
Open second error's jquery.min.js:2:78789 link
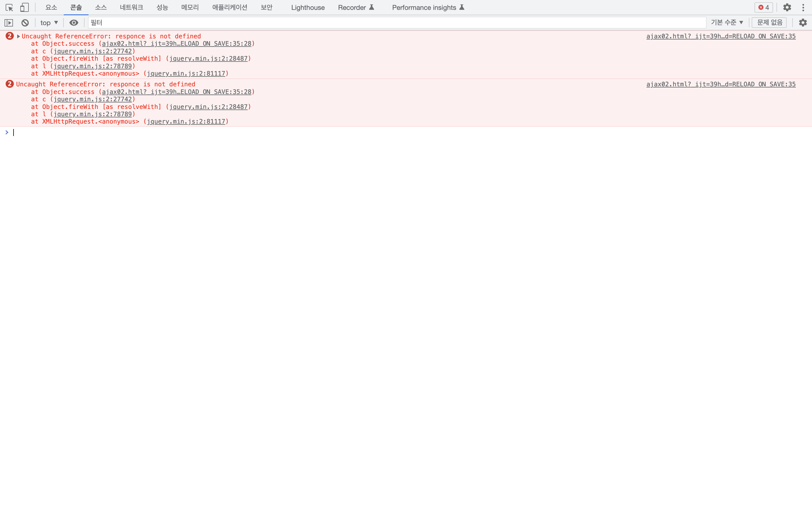coord(92,114)
